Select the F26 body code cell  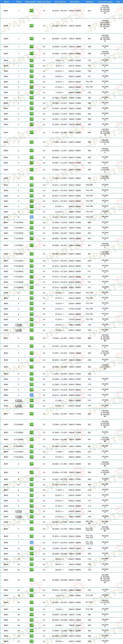coord(89,570)
